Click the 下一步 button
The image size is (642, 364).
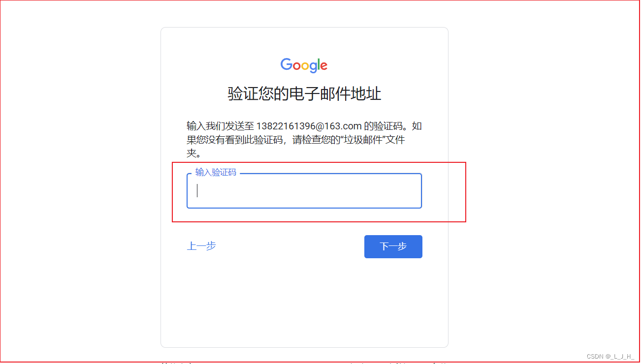click(393, 246)
